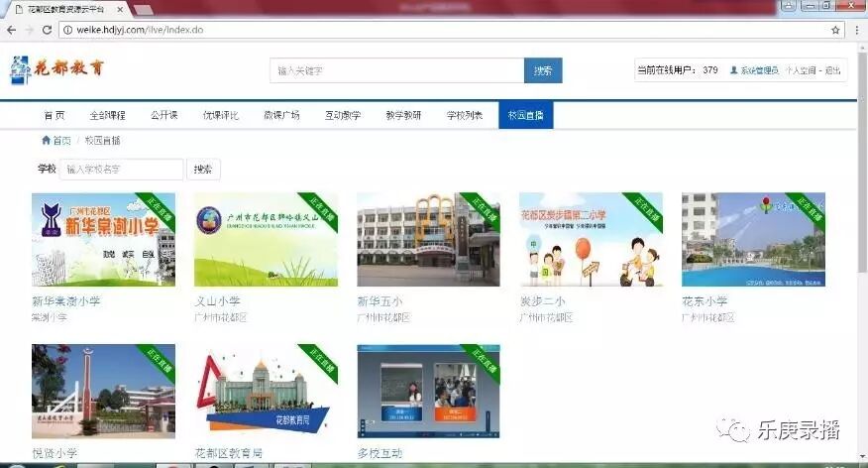Image resolution: width=868 pixels, height=468 pixels.
Task: Click the 花东小学 title link
Action: [705, 301]
